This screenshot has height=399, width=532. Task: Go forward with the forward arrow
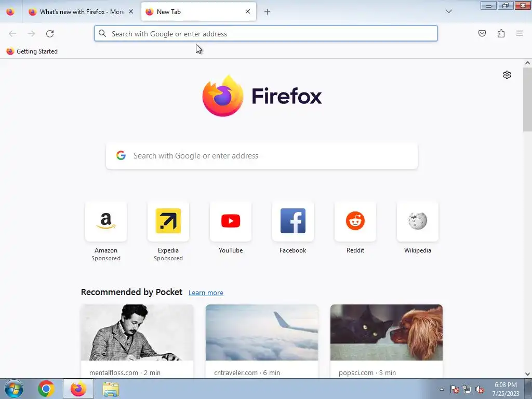31,34
